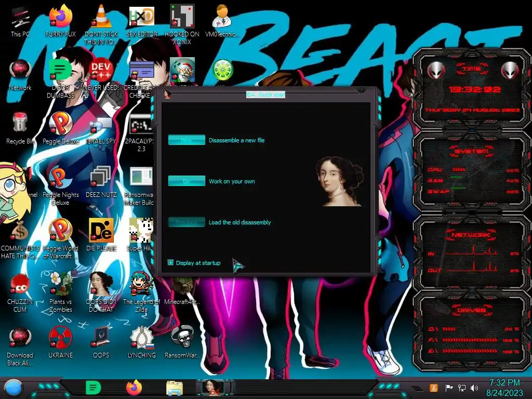Click the volume speaker tray icon
Viewport: 532px width, 399px height.
click(x=474, y=388)
